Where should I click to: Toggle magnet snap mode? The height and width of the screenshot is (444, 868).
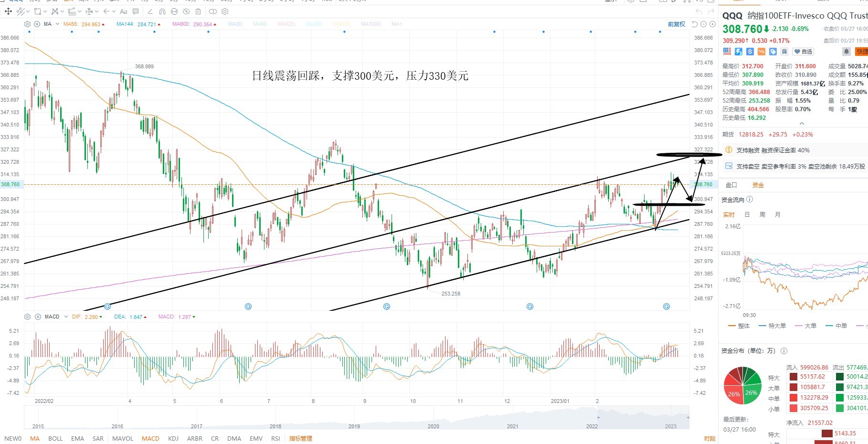click(x=162, y=11)
